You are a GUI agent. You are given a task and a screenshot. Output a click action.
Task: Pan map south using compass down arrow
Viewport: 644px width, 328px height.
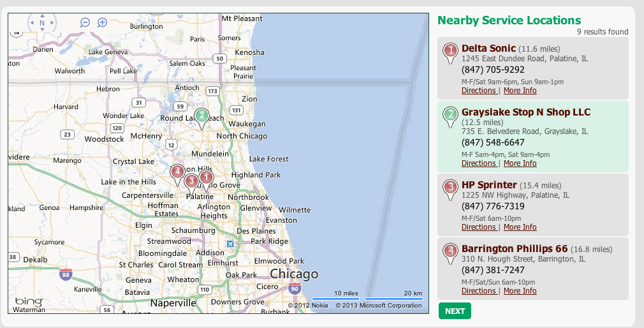click(42, 29)
